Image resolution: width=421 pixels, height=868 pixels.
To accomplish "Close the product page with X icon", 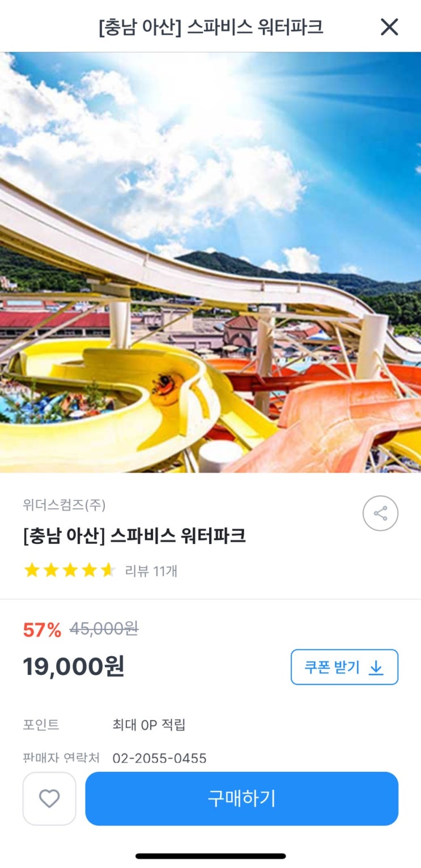I will click(389, 27).
